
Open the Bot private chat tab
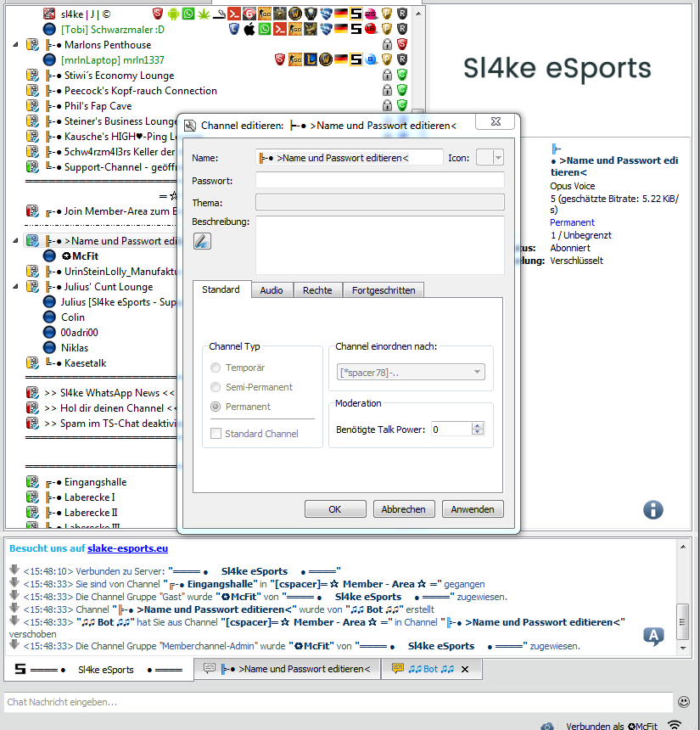pyautogui.click(x=431, y=669)
